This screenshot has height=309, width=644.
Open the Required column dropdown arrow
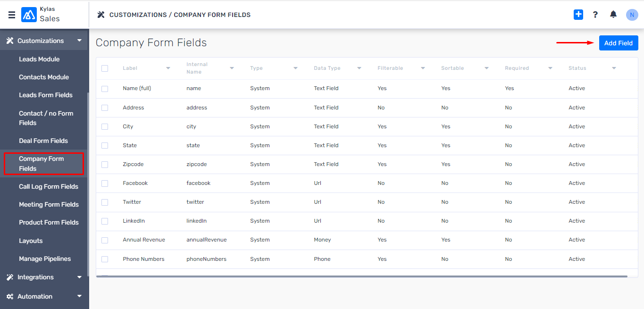(550, 68)
